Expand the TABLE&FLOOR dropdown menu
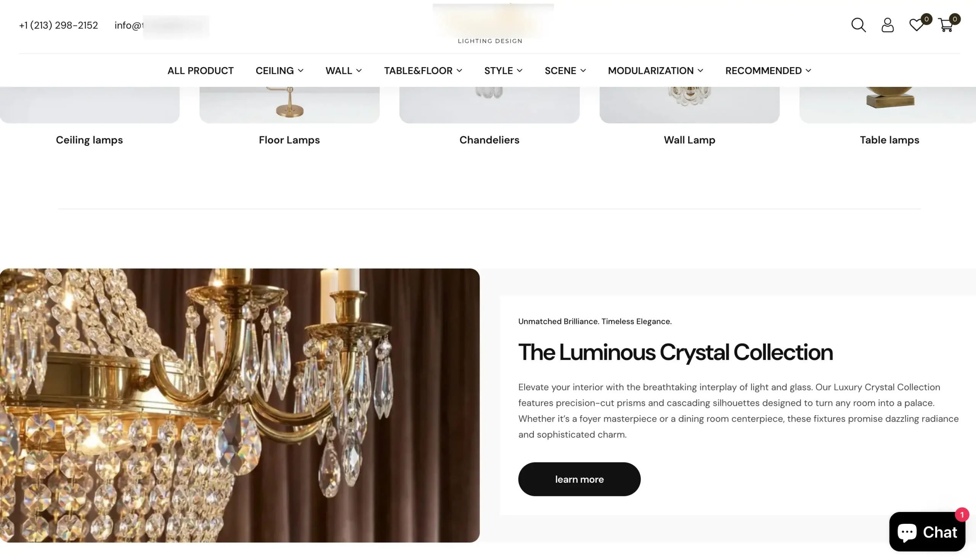The image size is (976, 560). 422,71
